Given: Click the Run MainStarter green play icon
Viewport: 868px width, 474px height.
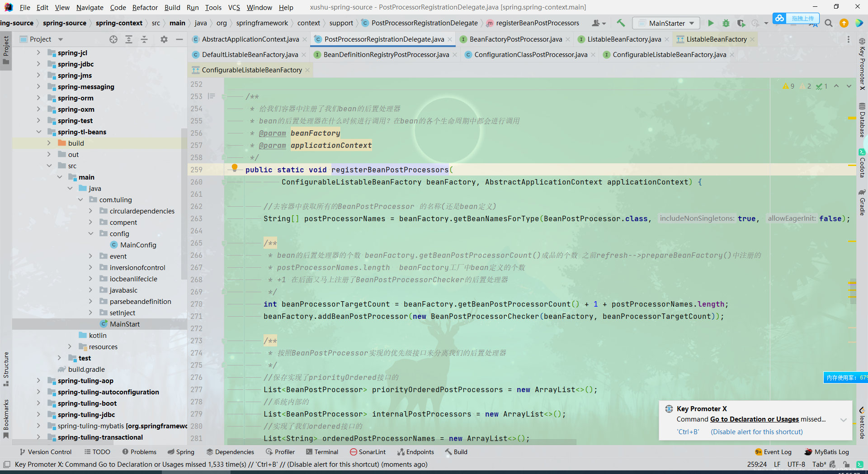Looking at the screenshot, I should 711,23.
